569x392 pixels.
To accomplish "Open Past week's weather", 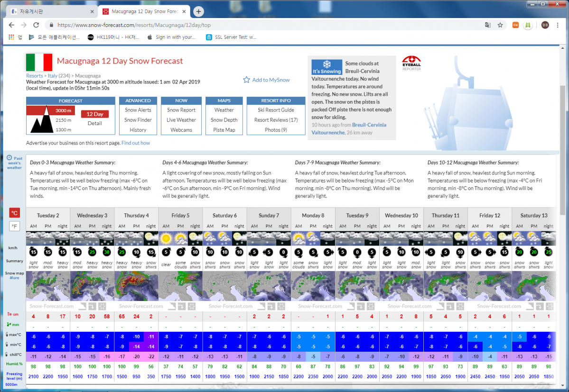I will [x=15, y=163].
